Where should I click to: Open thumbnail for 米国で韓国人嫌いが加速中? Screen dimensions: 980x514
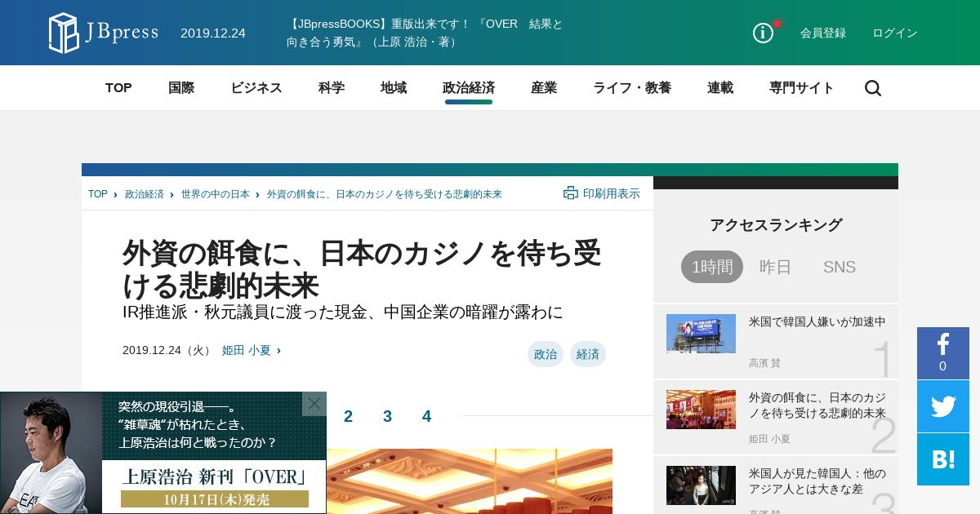click(701, 334)
